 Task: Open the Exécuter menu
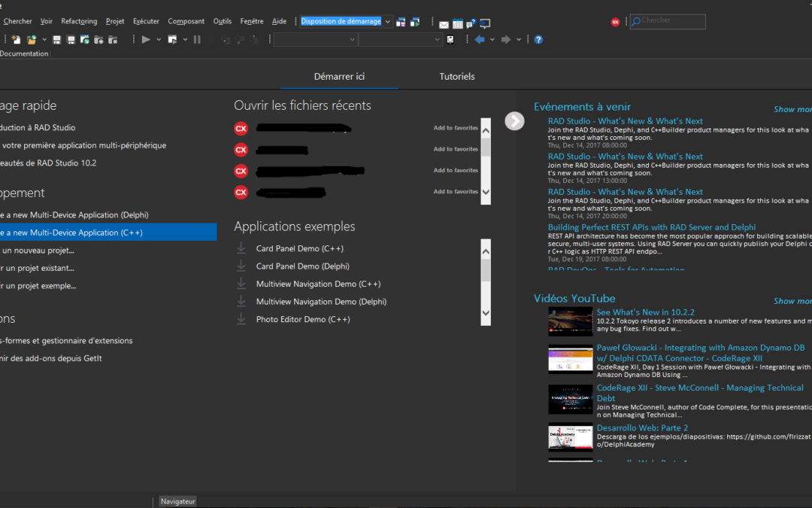146,21
